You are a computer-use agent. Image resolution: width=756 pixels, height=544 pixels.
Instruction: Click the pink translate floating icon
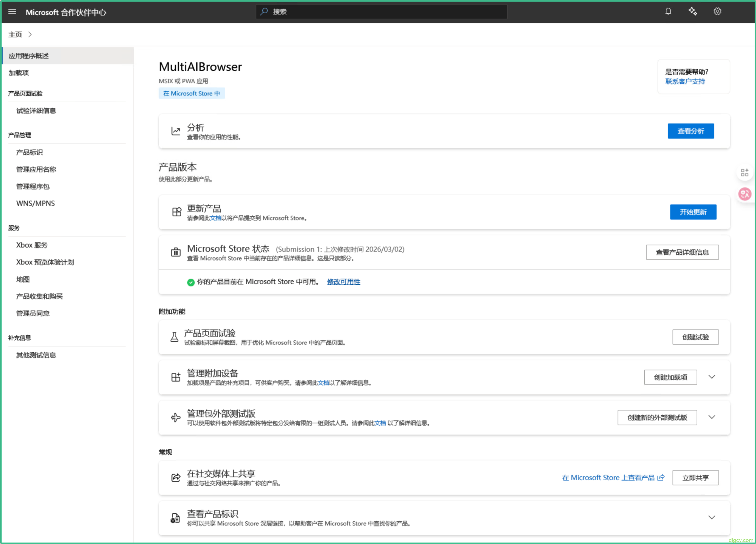[745, 194]
